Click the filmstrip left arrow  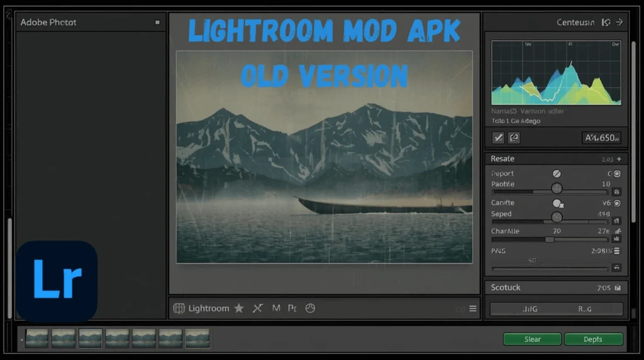(x=21, y=340)
